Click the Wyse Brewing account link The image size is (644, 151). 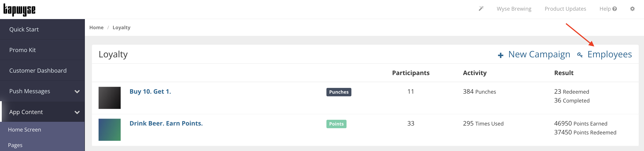[x=514, y=9]
